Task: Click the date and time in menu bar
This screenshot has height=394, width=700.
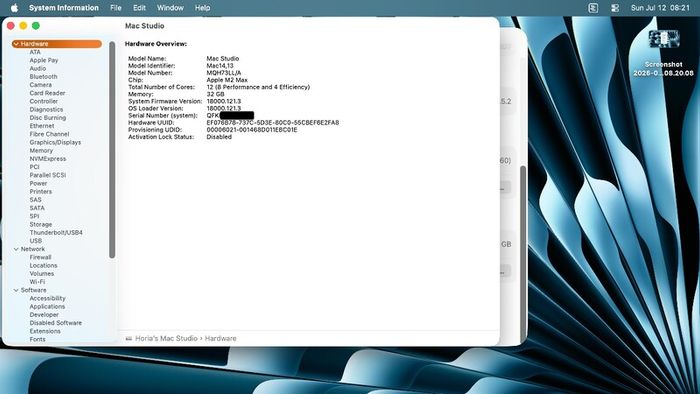Action: click(660, 8)
